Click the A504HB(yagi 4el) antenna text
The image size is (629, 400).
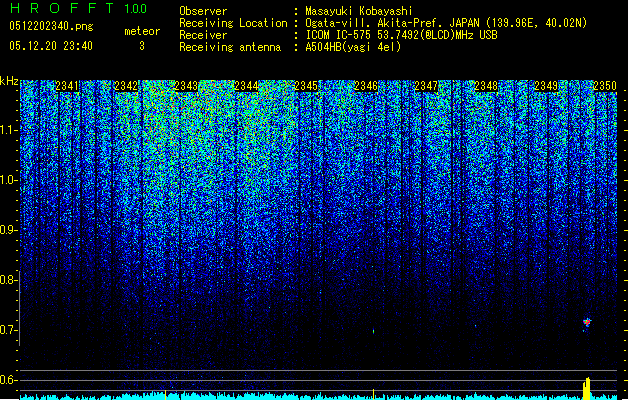[x=353, y=47]
